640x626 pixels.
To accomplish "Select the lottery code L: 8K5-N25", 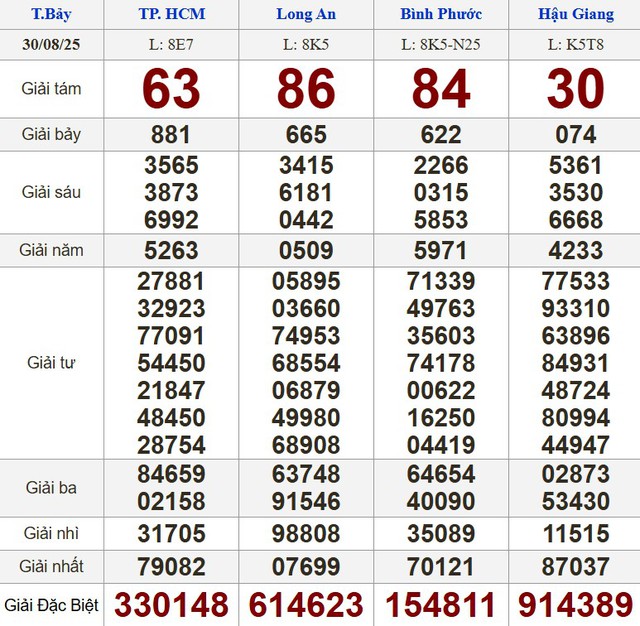I will [x=441, y=45].
